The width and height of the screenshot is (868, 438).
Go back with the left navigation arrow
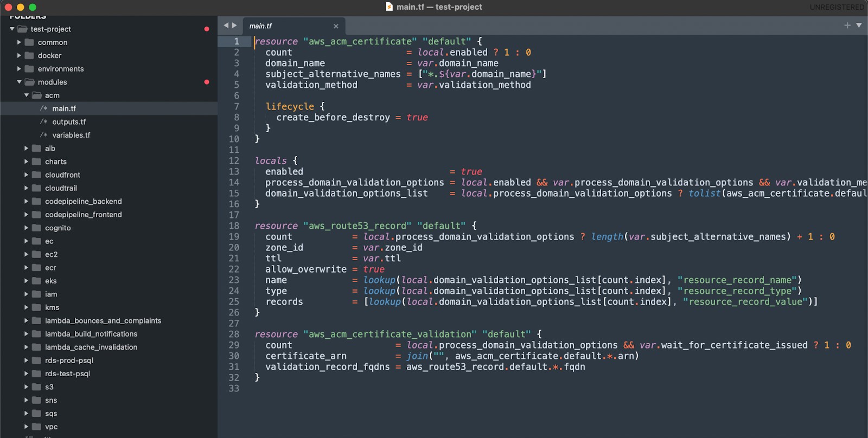[x=226, y=25]
